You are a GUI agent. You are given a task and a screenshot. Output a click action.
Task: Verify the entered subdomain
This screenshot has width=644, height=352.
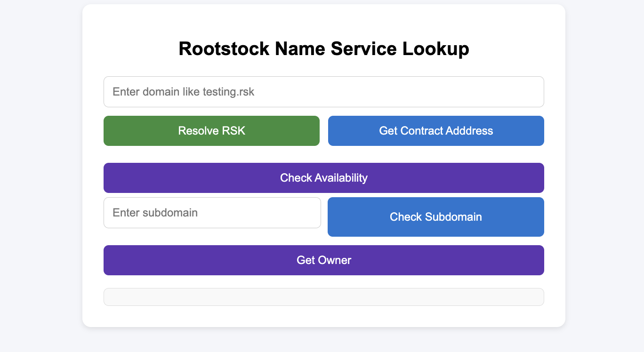[436, 217]
